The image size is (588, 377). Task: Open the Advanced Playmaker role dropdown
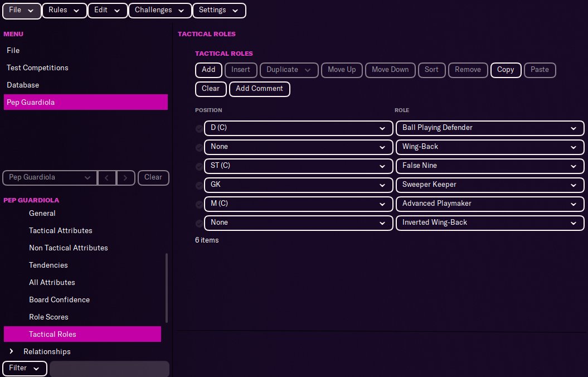tap(490, 204)
